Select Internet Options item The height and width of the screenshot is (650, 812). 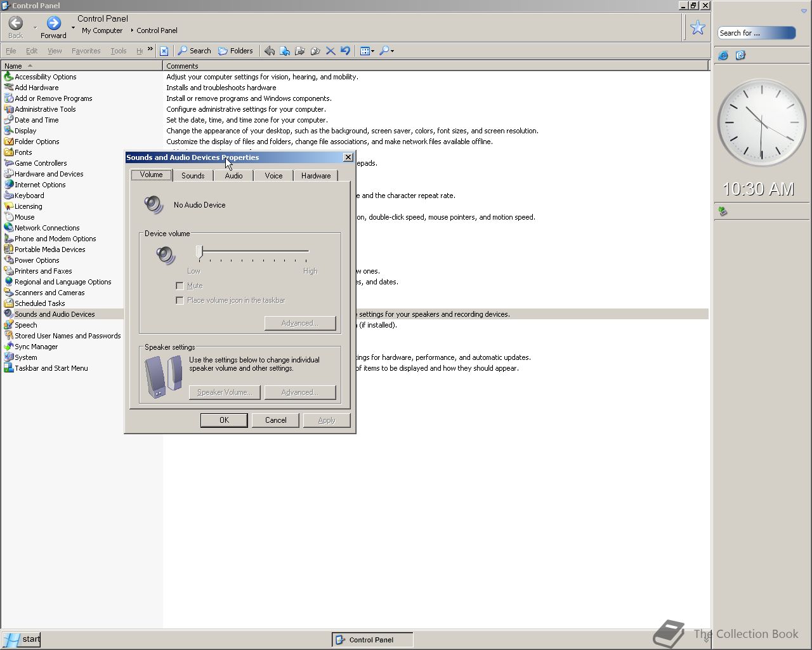[x=35, y=185]
